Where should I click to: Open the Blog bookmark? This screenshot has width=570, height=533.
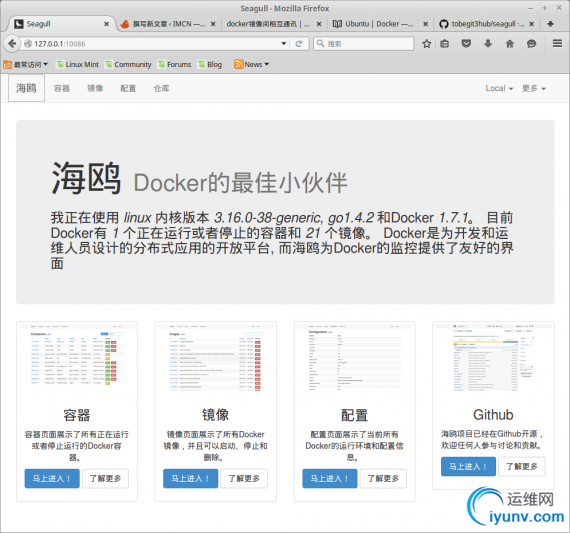pos(210,65)
